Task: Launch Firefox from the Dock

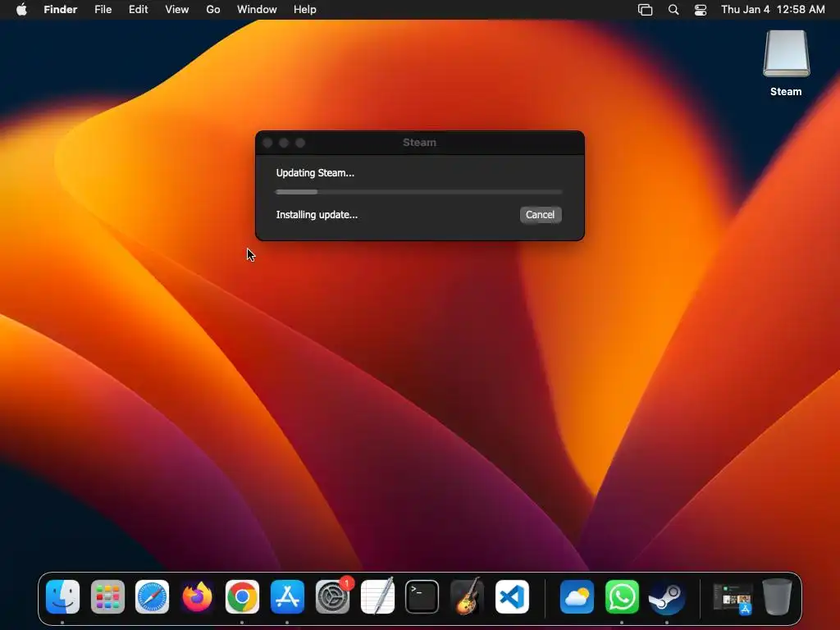Action: coord(197,597)
